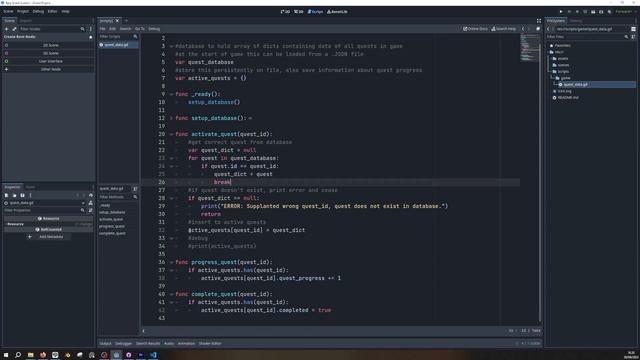Select the FileSystem dock tab
Screen dimensions: 640x360
tap(556, 20)
